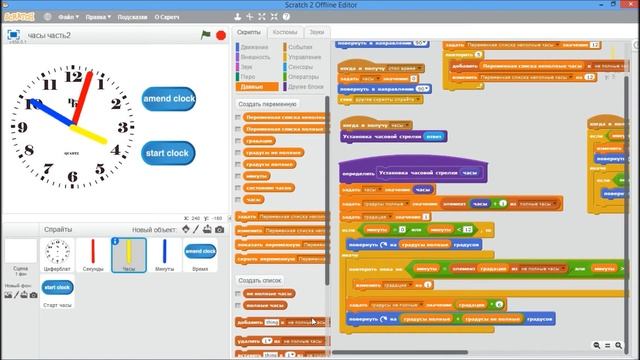
Task: Upload a backdrop from file icon
Action: coord(24,295)
